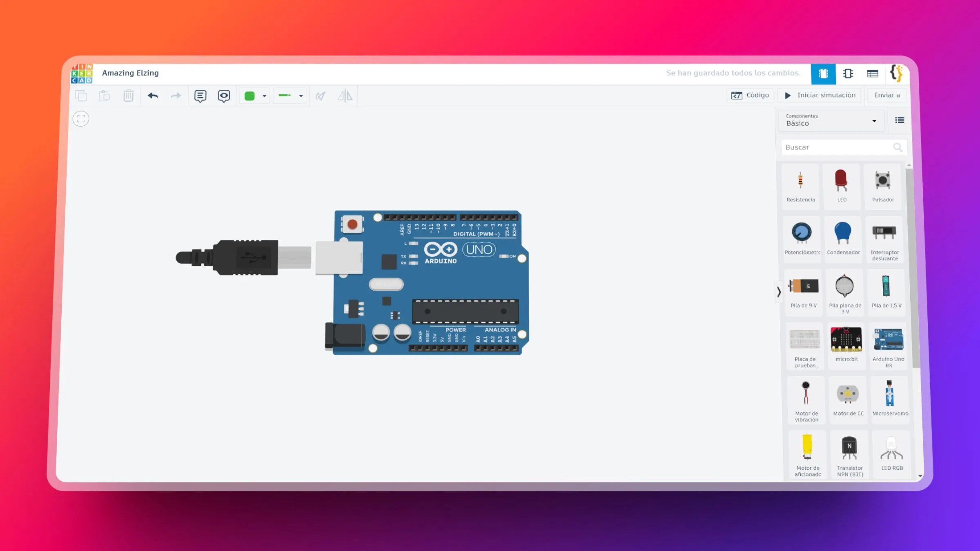
Task: Click the paste icon in toolbar
Action: click(x=105, y=96)
